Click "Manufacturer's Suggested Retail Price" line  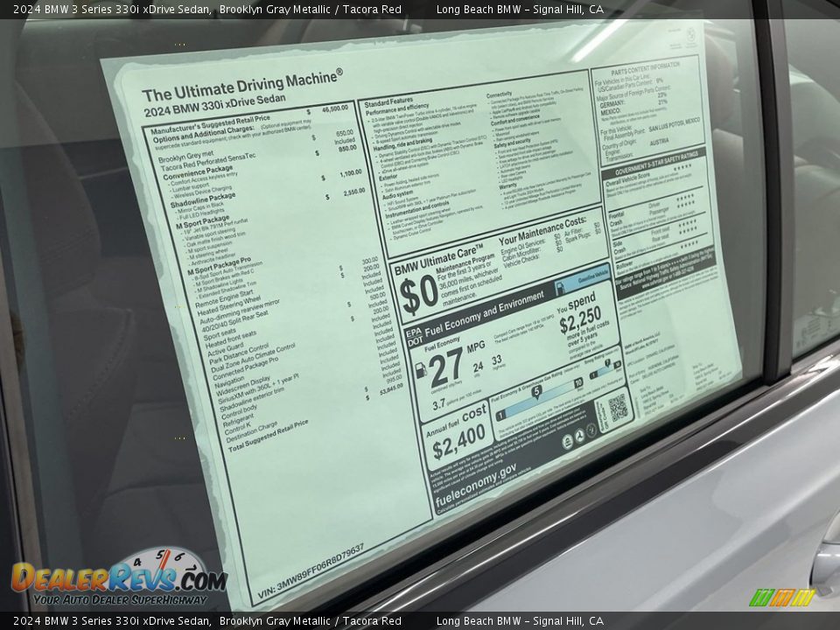point(210,125)
